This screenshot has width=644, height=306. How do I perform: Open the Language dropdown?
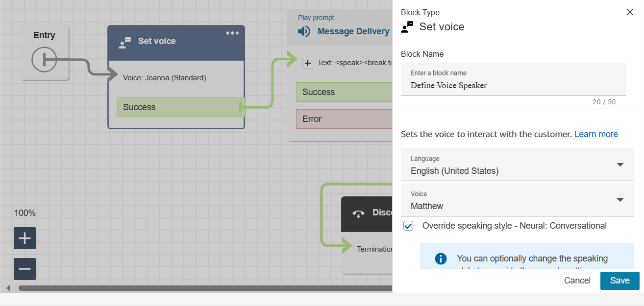(517, 165)
